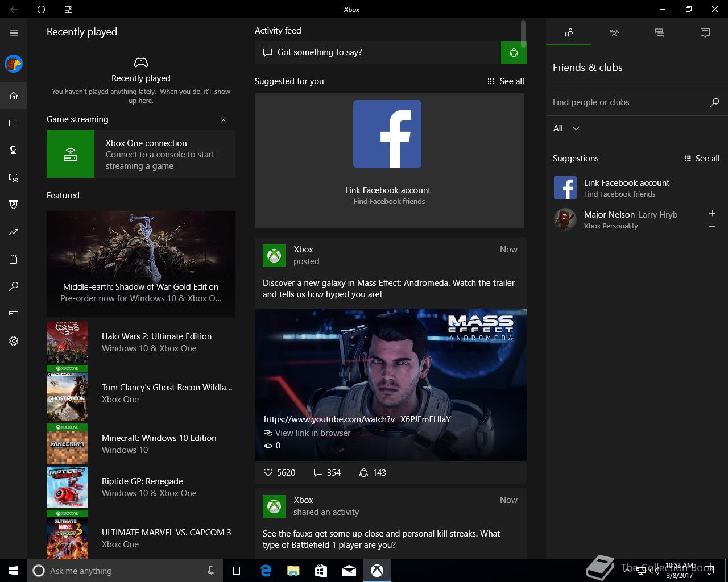The height and width of the screenshot is (582, 728).
Task: Go back using the title bar arrow
Action: tap(14, 9)
